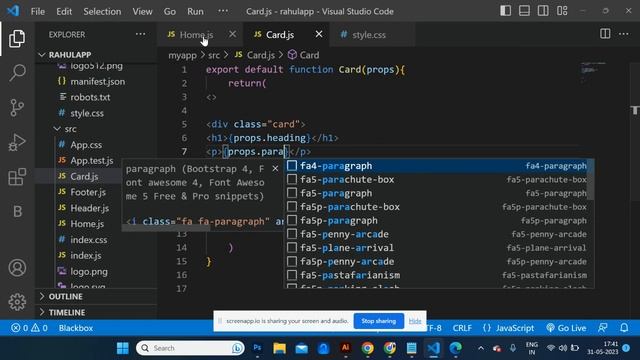640x360 pixels.
Task: Open the File menu
Action: pyautogui.click(x=38, y=11)
